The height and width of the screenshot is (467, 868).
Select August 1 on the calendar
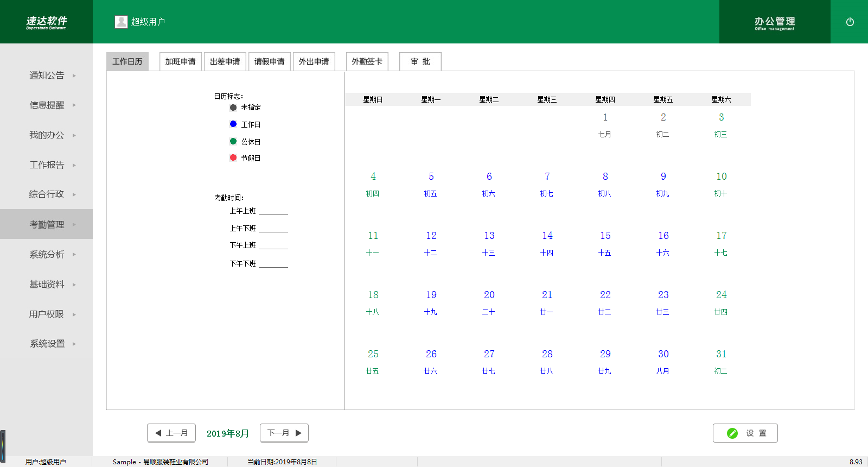tap(605, 117)
